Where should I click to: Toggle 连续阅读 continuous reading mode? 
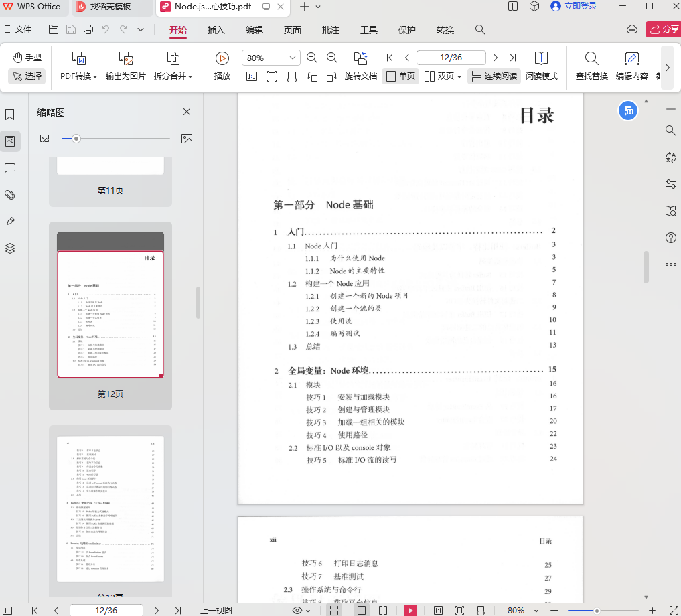494,76
